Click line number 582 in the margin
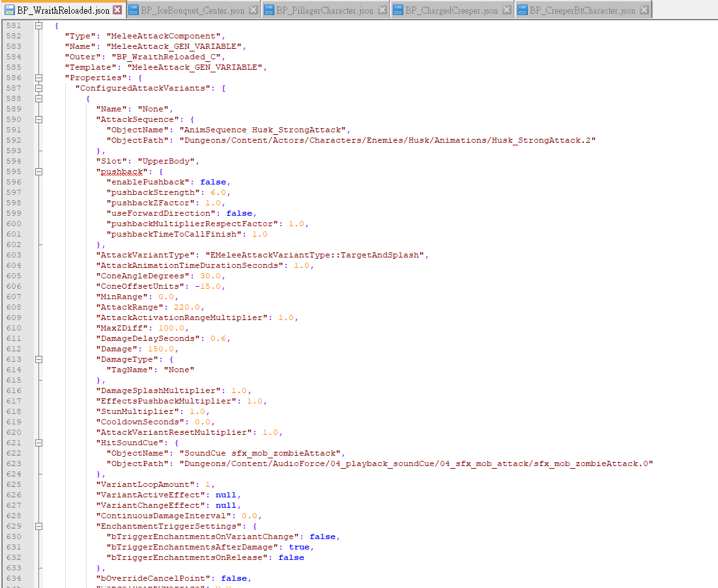 14,37
